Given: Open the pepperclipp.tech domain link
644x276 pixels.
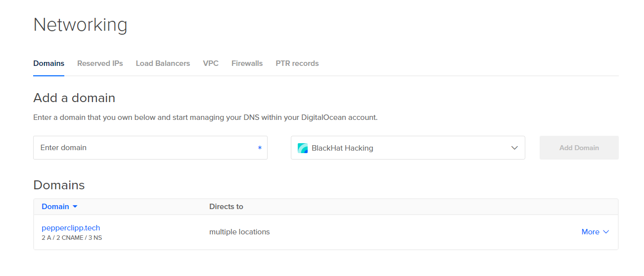Looking at the screenshot, I should [71, 228].
